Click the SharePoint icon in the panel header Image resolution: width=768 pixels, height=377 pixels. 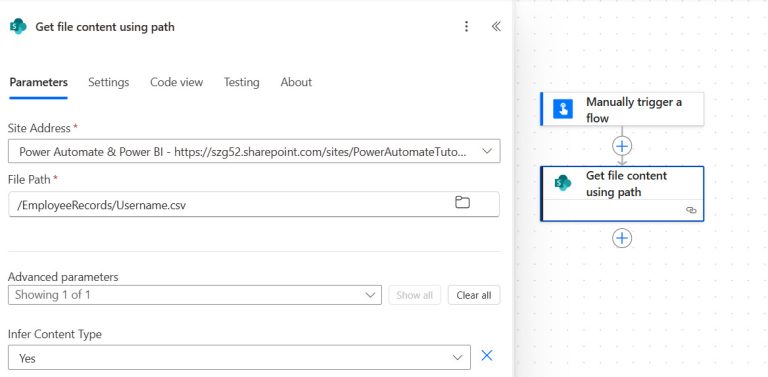(18, 26)
